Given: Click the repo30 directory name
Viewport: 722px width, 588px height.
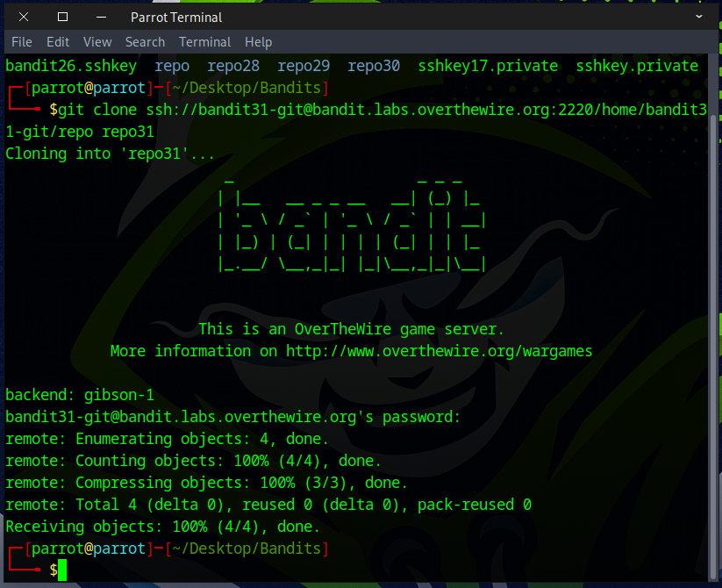Looking at the screenshot, I should click(374, 66).
